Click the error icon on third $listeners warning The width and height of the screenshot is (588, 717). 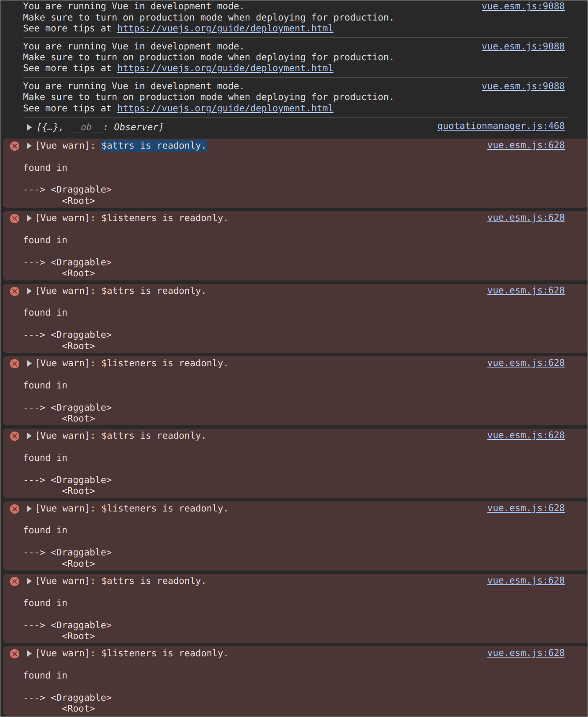click(x=15, y=509)
